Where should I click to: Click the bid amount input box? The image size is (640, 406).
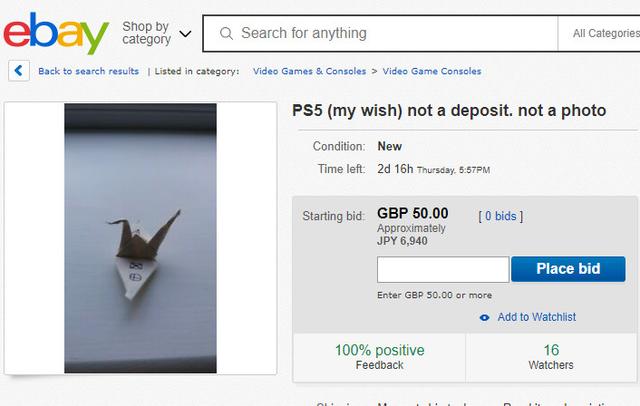443,269
